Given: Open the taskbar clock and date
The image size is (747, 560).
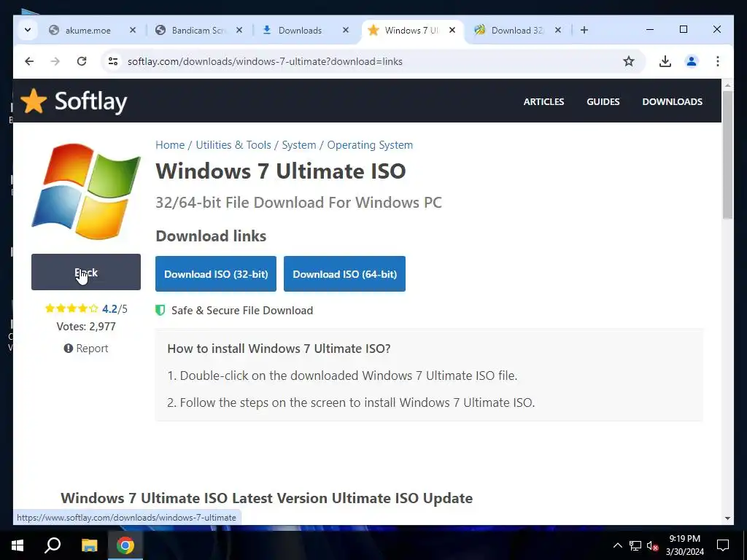Looking at the screenshot, I should point(684,545).
